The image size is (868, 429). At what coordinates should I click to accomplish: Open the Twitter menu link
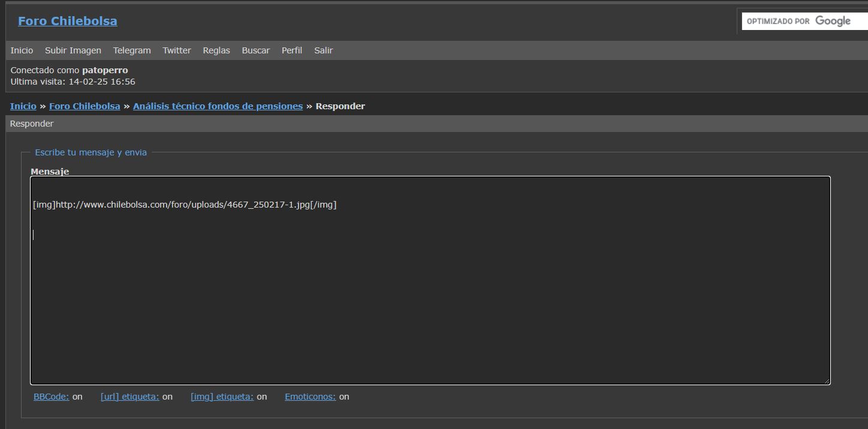[177, 50]
